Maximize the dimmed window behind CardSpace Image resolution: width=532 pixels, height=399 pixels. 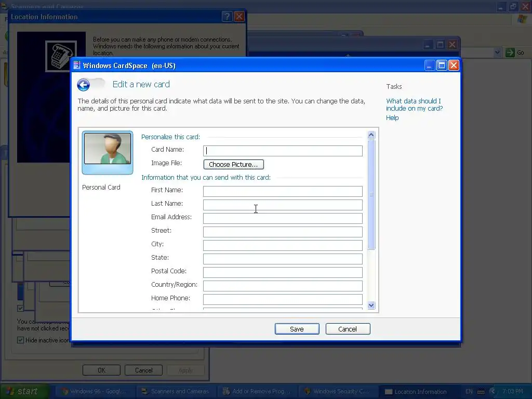[x=440, y=45]
